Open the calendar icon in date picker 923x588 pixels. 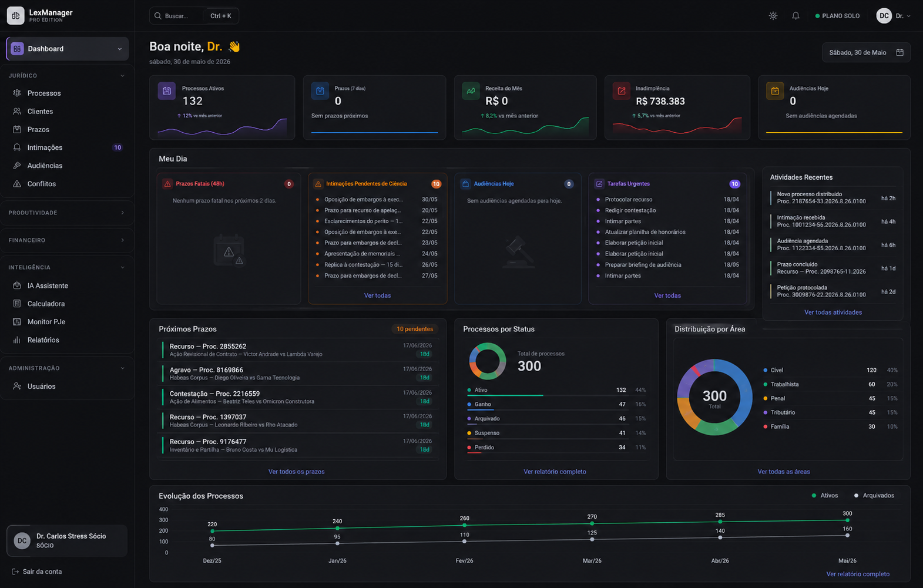tap(899, 52)
